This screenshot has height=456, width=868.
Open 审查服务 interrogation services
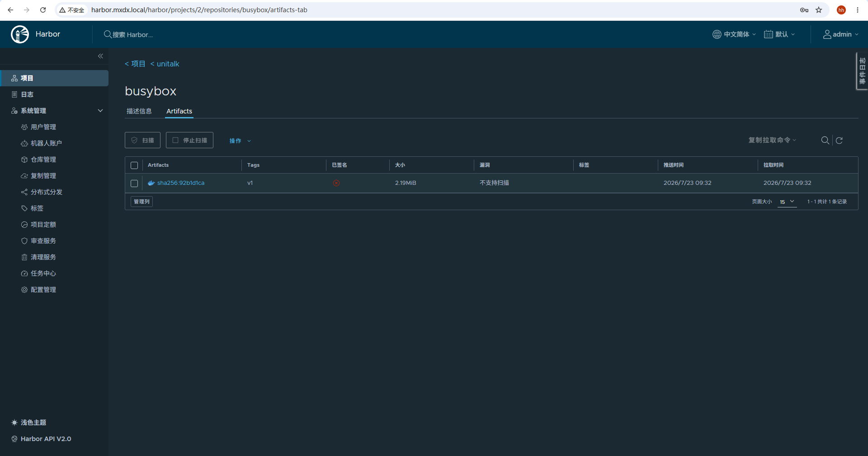pyautogui.click(x=43, y=241)
